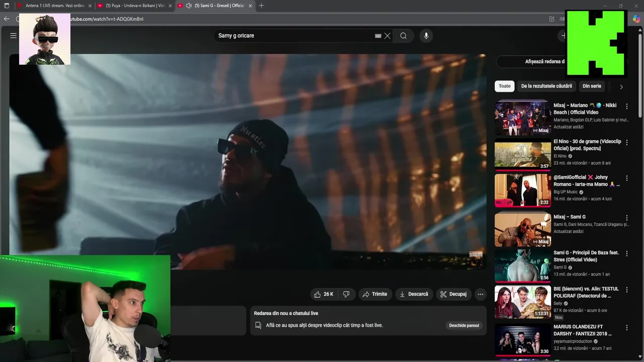Visit Selly channel name
The width and height of the screenshot is (644, 362).
[558, 303]
